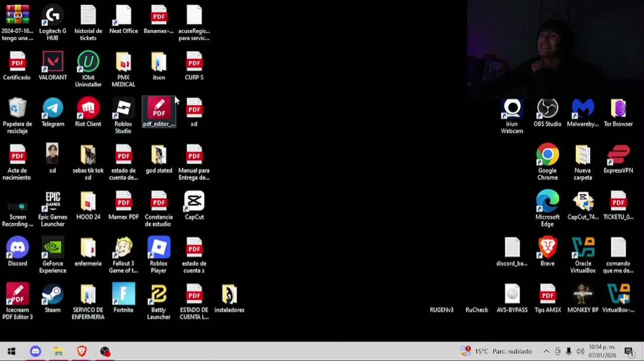Launch Fortnite
The height and width of the screenshot is (361, 644).
pyautogui.click(x=123, y=299)
